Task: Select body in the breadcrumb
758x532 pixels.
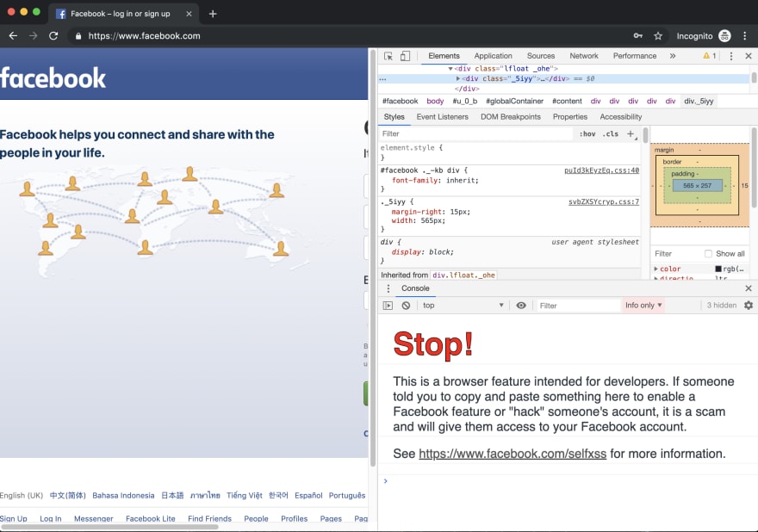Action: pos(435,101)
